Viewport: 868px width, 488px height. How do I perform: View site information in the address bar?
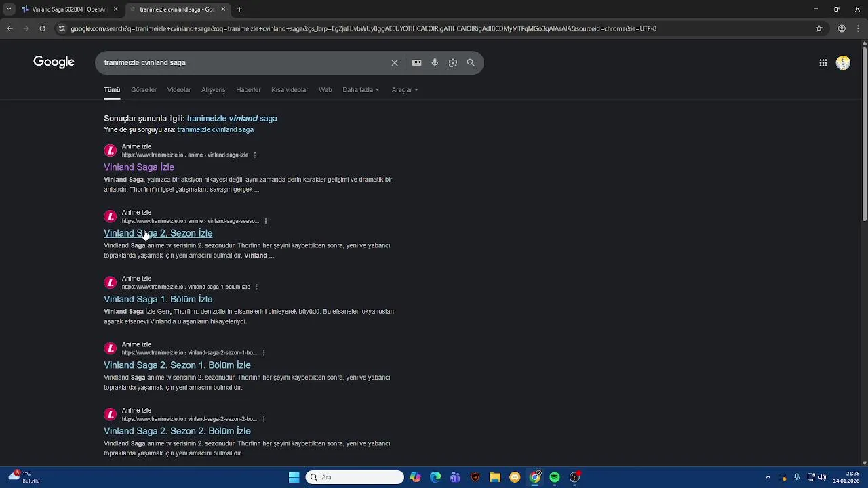tap(62, 28)
